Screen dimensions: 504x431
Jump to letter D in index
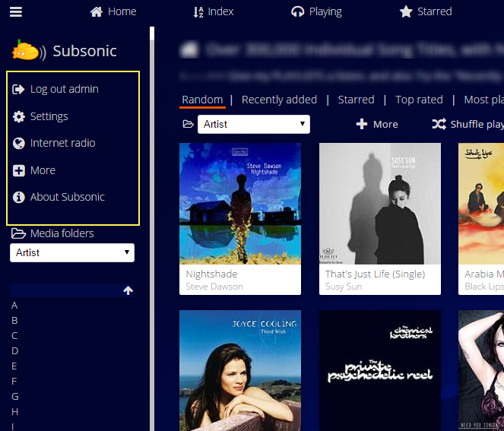point(14,350)
